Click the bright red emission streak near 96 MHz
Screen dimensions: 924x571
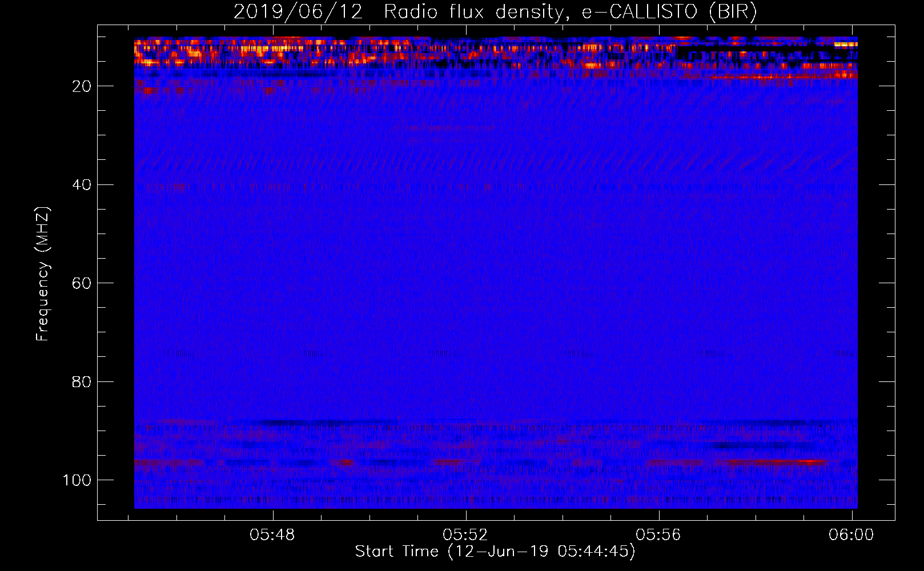pos(771,461)
